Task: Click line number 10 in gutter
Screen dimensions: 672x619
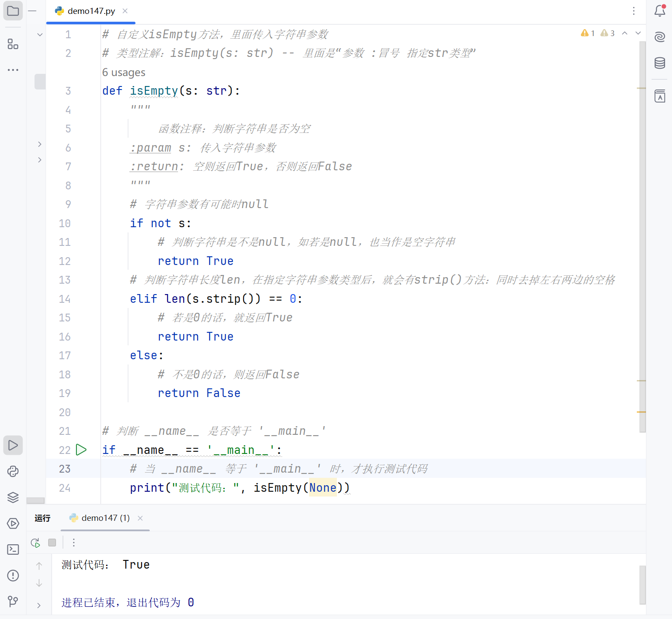Action: coord(65,223)
